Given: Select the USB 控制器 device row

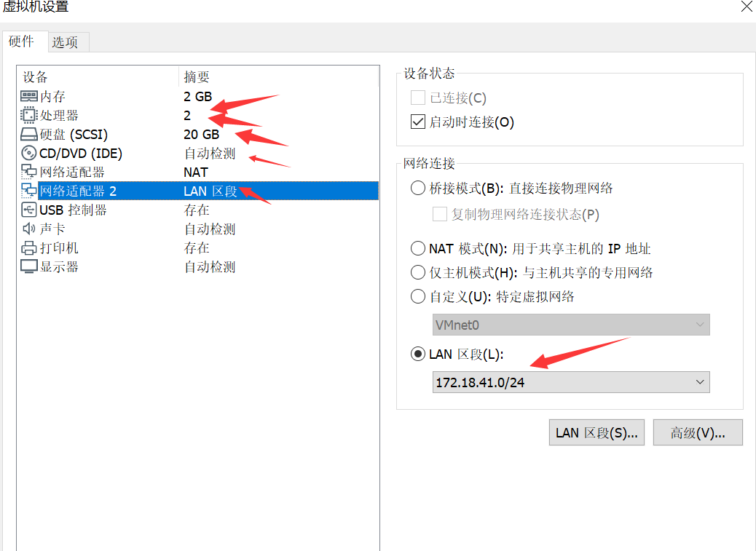Looking at the screenshot, I should point(197,210).
